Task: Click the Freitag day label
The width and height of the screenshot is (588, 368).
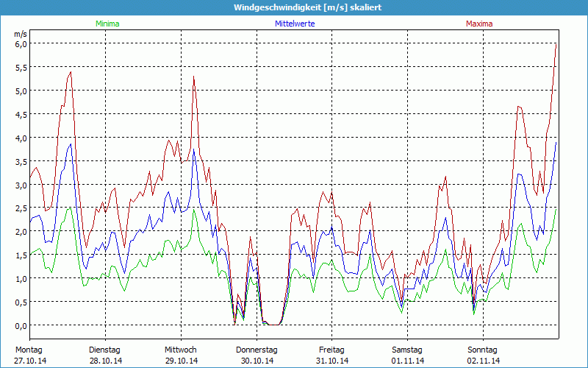Action: click(x=331, y=350)
